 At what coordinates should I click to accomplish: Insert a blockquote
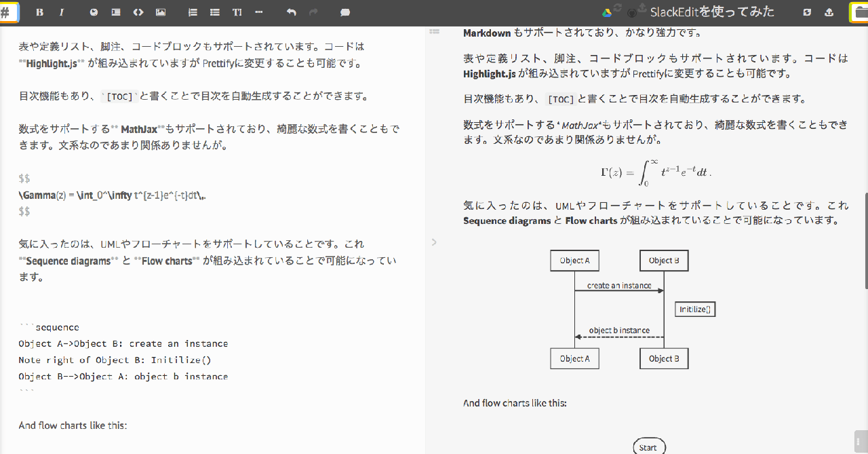(116, 12)
